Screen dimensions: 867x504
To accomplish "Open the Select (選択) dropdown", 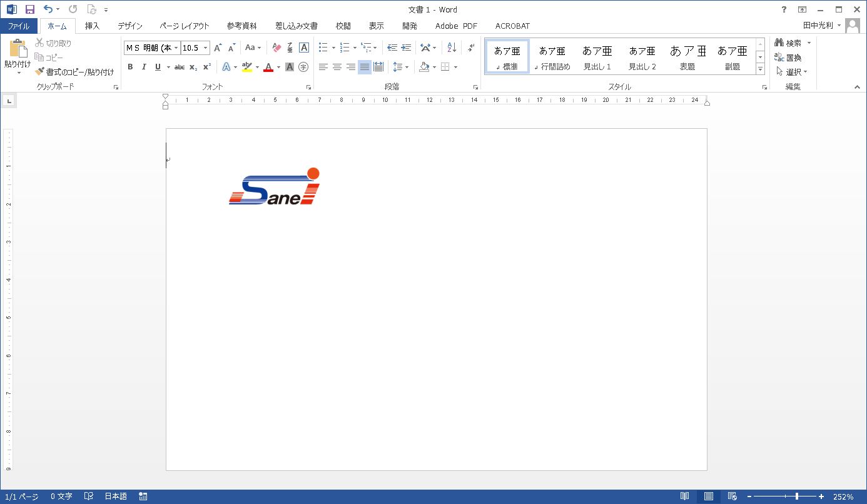I will pyautogui.click(x=792, y=72).
